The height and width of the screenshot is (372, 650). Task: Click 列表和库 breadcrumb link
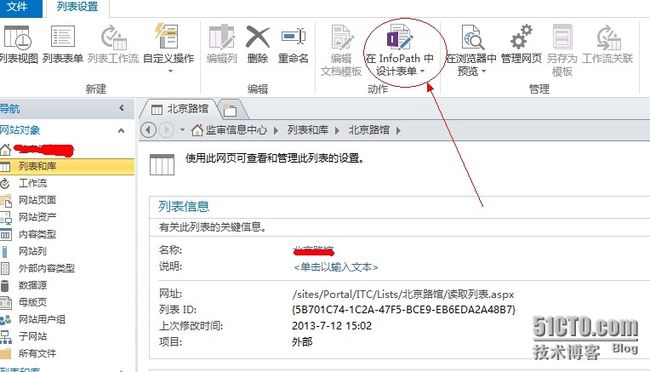click(308, 130)
